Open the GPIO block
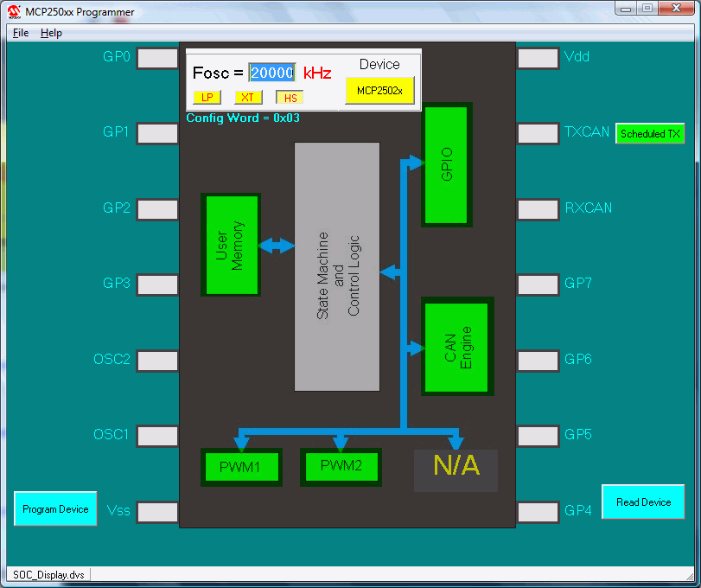This screenshot has width=701, height=588. click(447, 164)
